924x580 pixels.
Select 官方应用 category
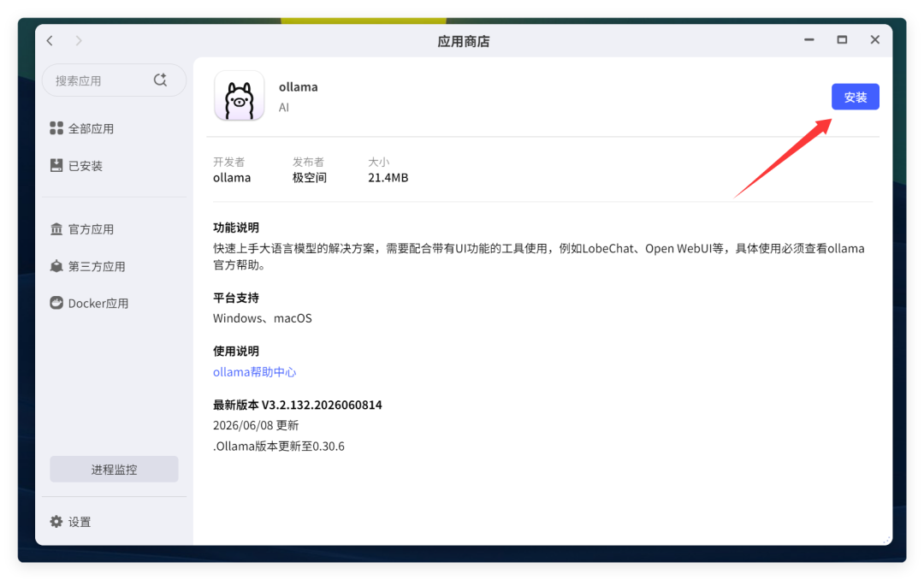[91, 229]
